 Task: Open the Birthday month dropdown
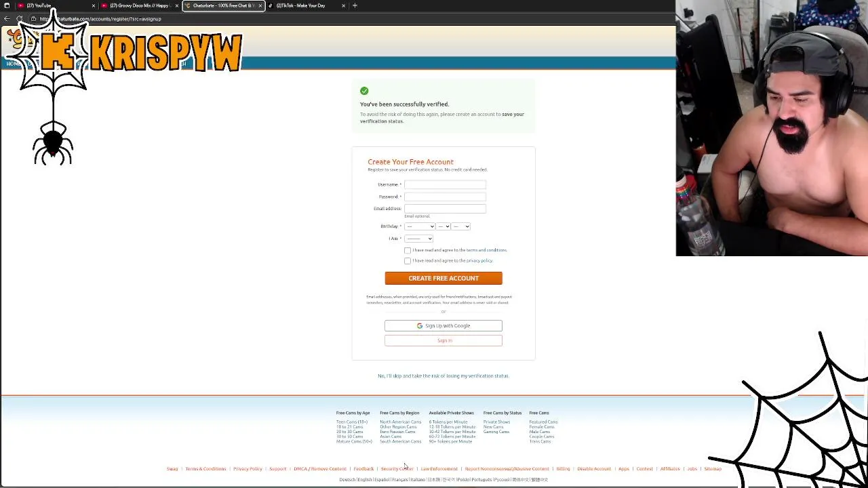[x=420, y=226]
